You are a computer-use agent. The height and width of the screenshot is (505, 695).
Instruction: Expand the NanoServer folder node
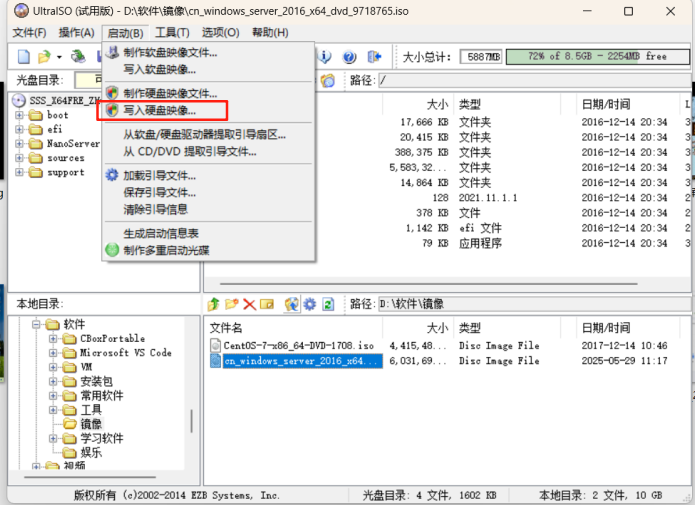[19, 143]
